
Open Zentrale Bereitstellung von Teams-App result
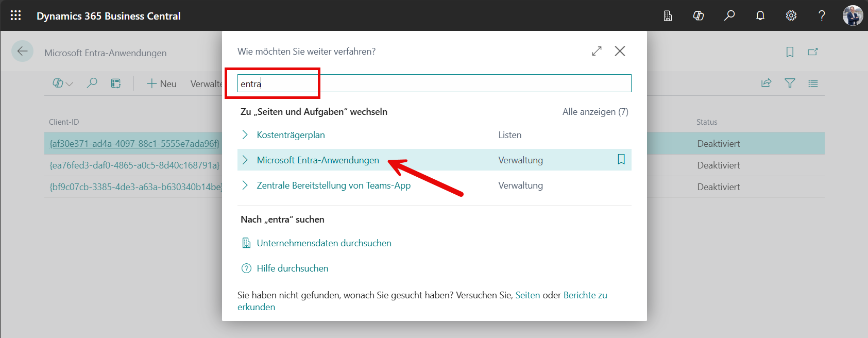click(x=334, y=185)
